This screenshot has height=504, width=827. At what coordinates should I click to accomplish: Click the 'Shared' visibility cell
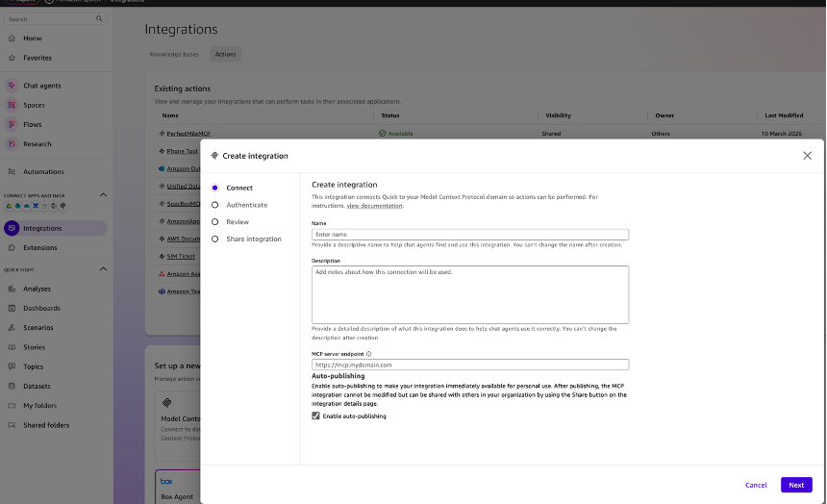click(x=551, y=134)
